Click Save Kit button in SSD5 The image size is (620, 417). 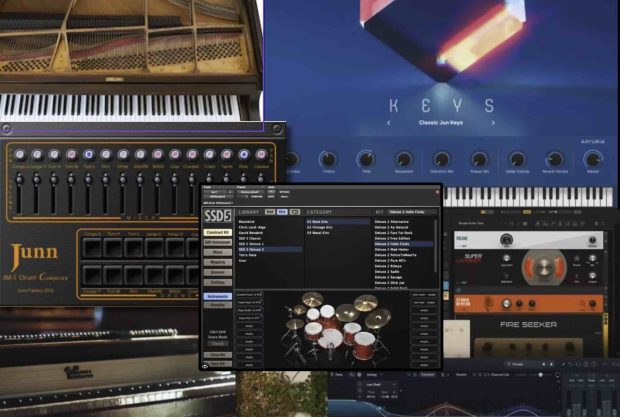point(217,364)
